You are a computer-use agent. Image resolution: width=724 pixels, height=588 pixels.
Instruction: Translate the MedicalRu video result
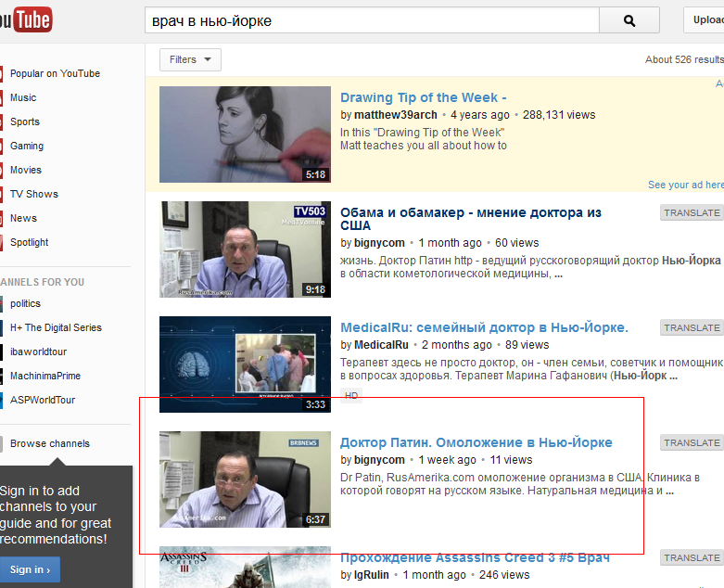(692, 327)
